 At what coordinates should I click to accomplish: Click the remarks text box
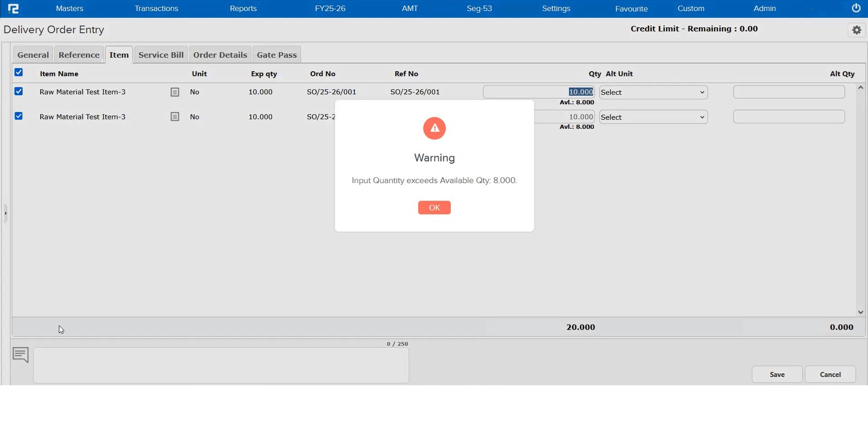click(221, 365)
